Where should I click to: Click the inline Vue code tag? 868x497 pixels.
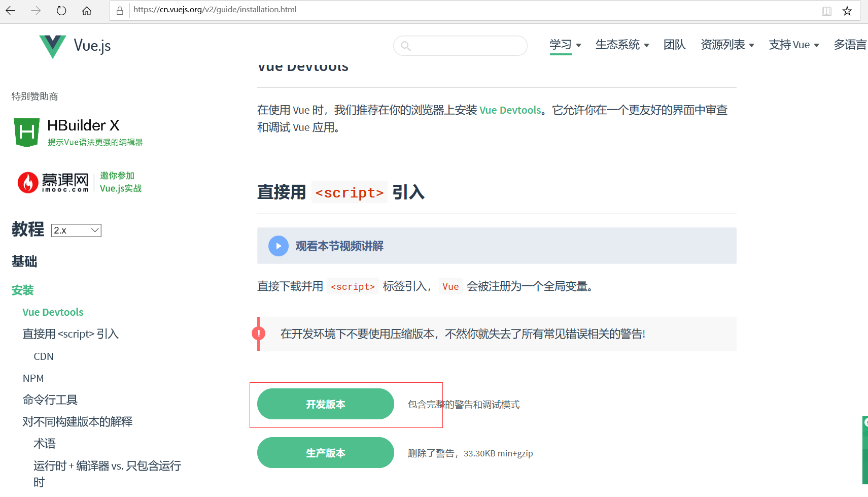tap(450, 287)
